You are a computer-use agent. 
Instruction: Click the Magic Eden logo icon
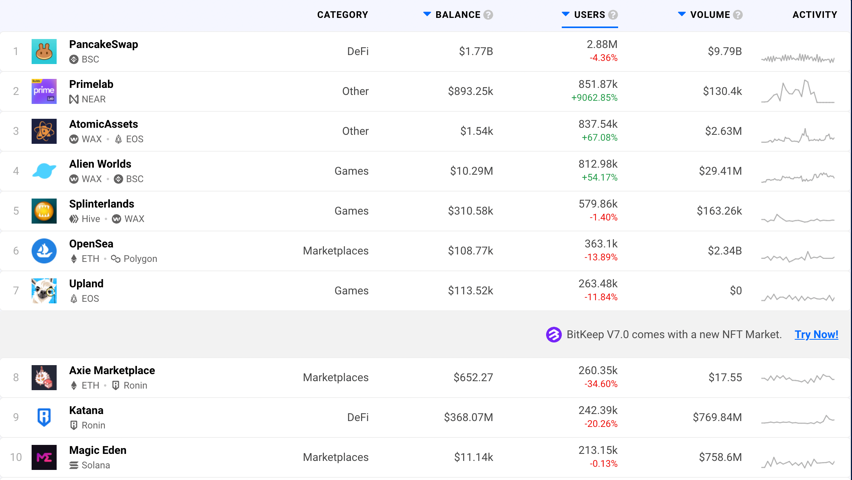tap(44, 457)
